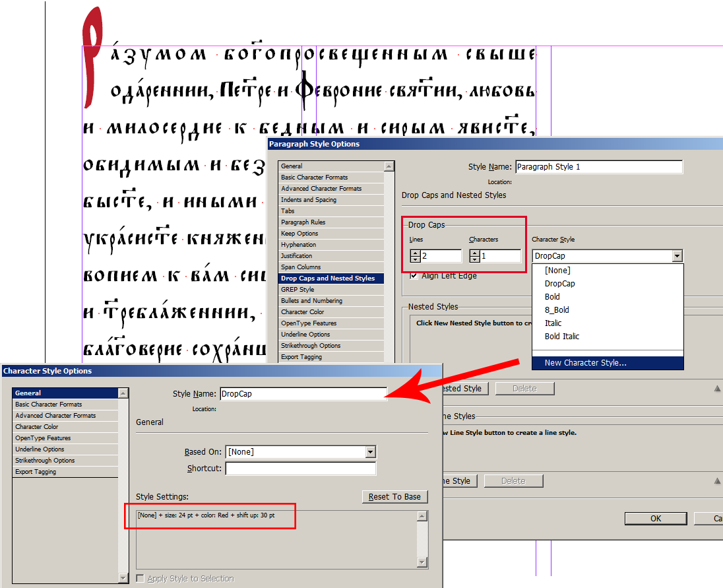Click the Style Settings summary text
This screenshot has width=723, height=588.
206,515
